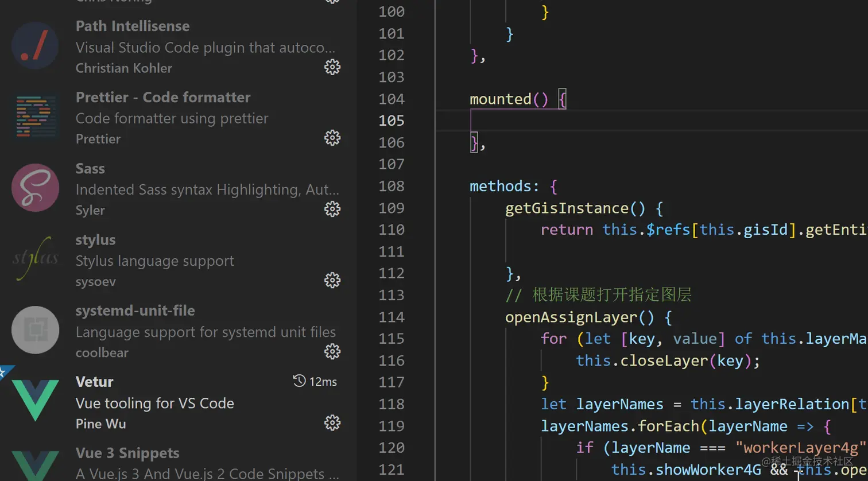
Task: Click publisher name Syler
Action: click(90, 210)
